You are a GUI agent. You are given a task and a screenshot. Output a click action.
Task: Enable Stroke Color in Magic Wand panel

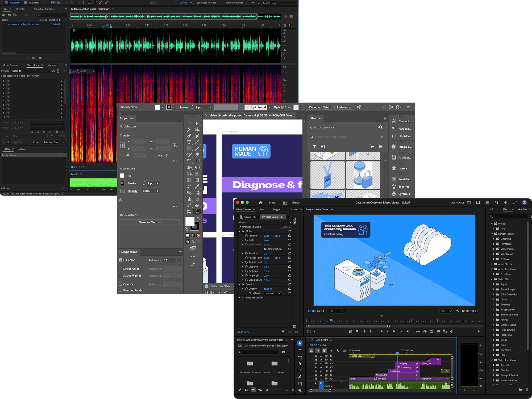point(120,269)
